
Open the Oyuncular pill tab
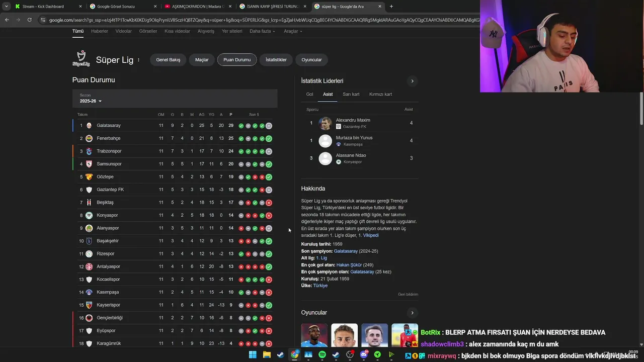(311, 60)
